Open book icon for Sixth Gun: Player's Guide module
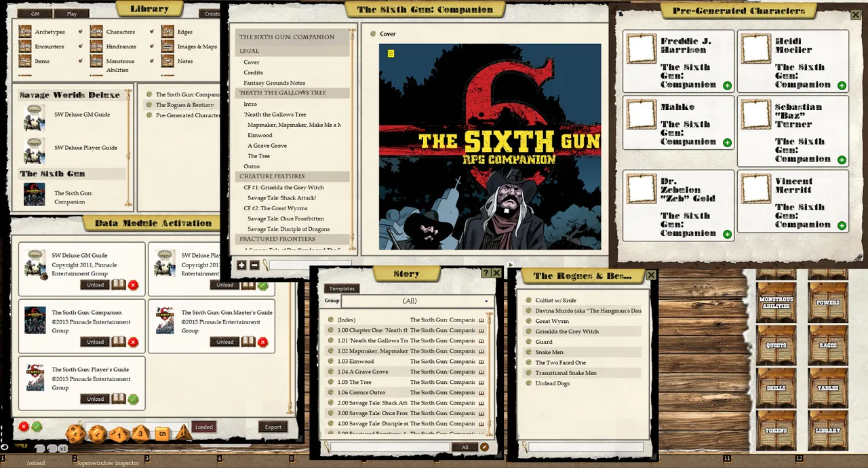The height and width of the screenshot is (468, 868). pos(119,399)
